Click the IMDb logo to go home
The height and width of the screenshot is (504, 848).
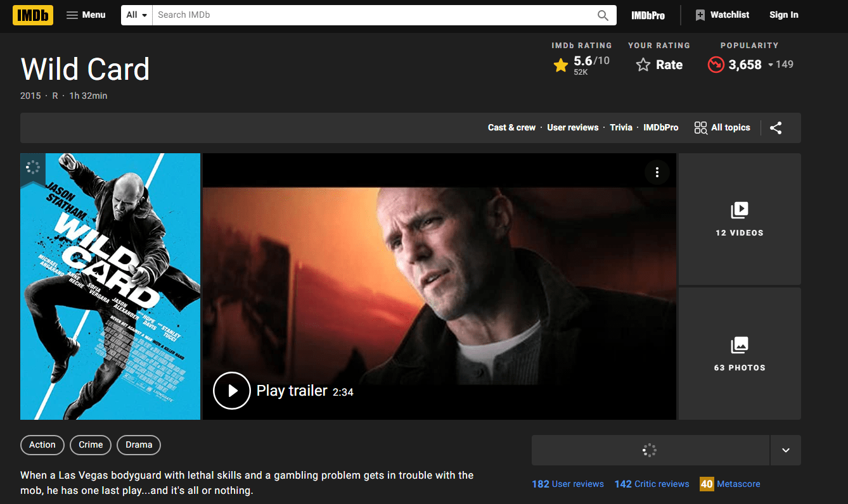pos(33,15)
